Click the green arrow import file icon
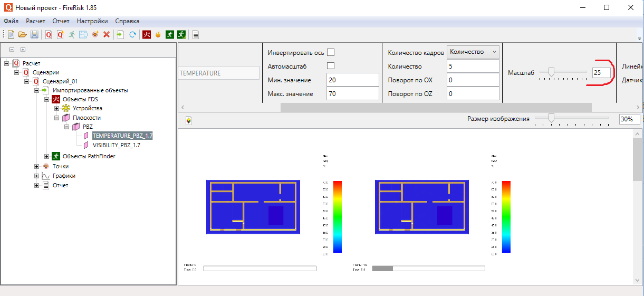Image resolution: width=644 pixels, height=296 pixels. [120, 34]
